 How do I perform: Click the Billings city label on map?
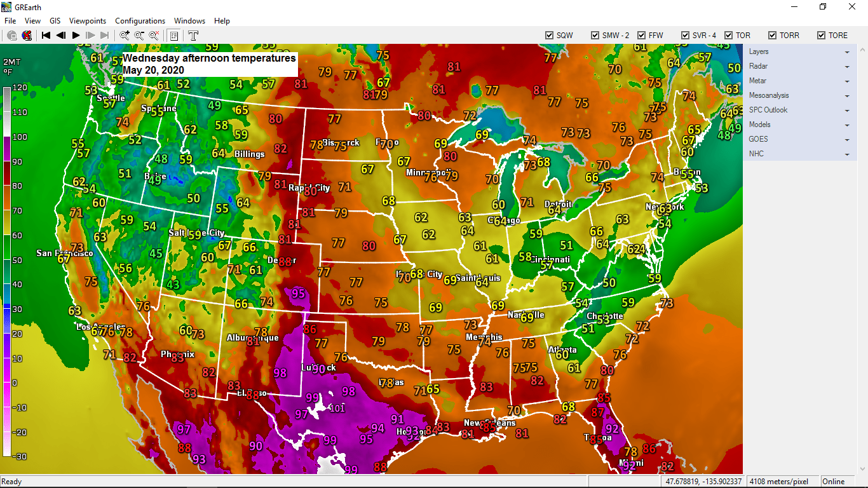coord(249,154)
